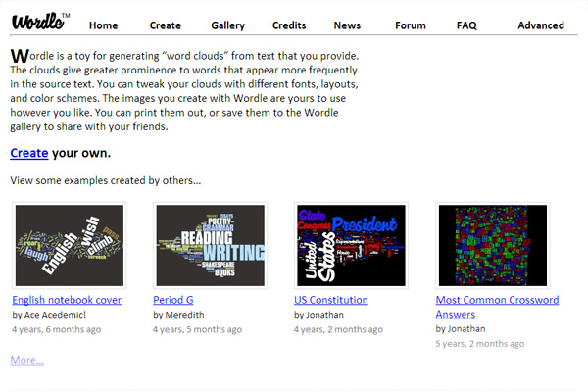
Task: Click the More... link below examples
Action: (x=26, y=361)
